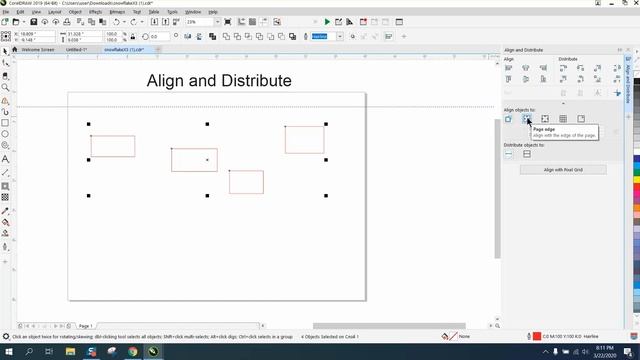Select the Shape edit tool

pos(5,63)
